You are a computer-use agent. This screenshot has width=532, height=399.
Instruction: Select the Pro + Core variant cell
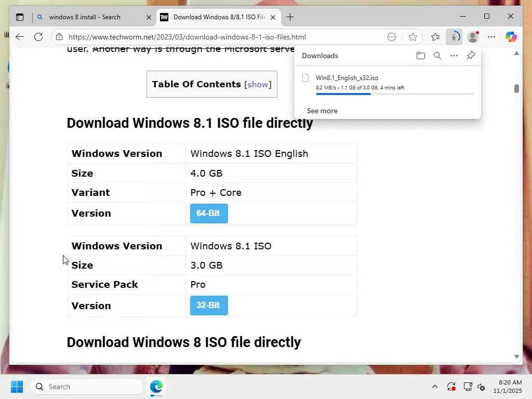tap(271, 192)
